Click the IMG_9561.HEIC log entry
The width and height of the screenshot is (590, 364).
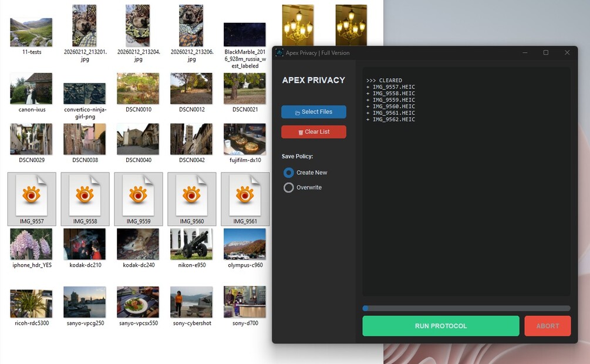390,113
